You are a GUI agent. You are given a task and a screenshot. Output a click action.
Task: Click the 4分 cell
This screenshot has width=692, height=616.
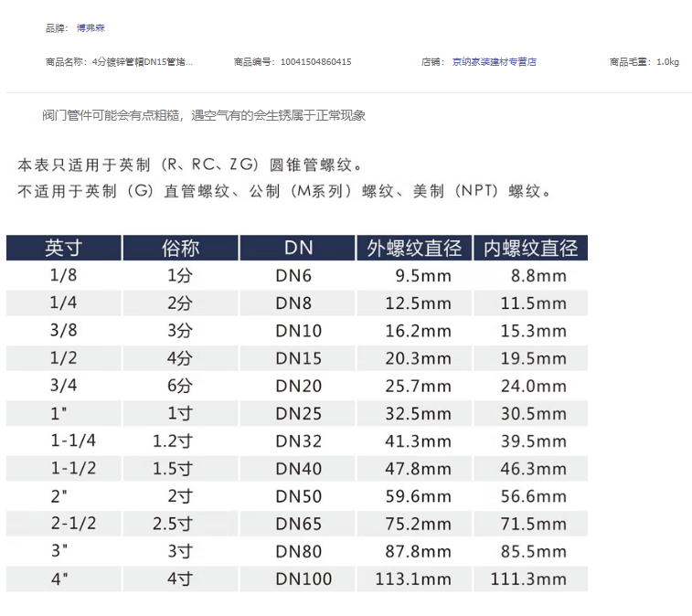pyautogui.click(x=180, y=358)
